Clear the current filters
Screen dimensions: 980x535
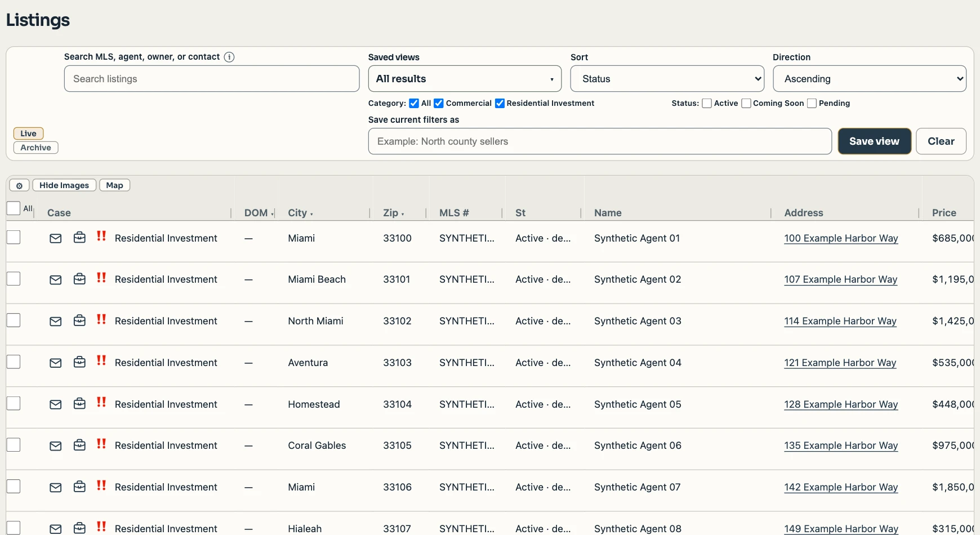tap(941, 141)
